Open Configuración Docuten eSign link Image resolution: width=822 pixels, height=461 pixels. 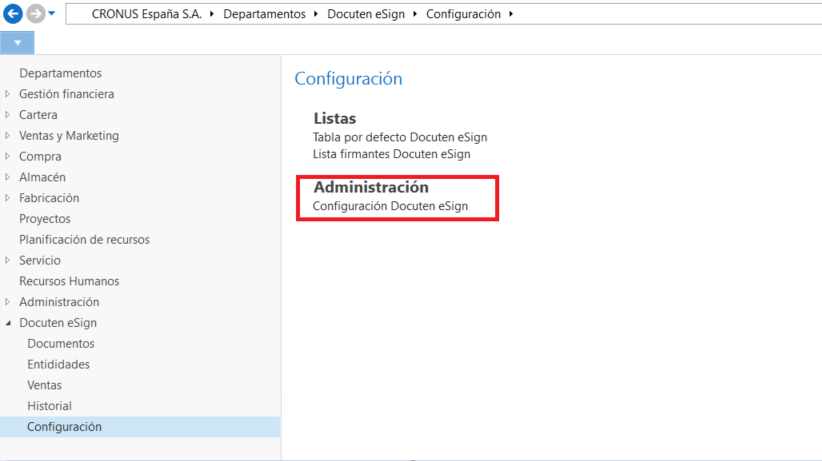point(390,206)
